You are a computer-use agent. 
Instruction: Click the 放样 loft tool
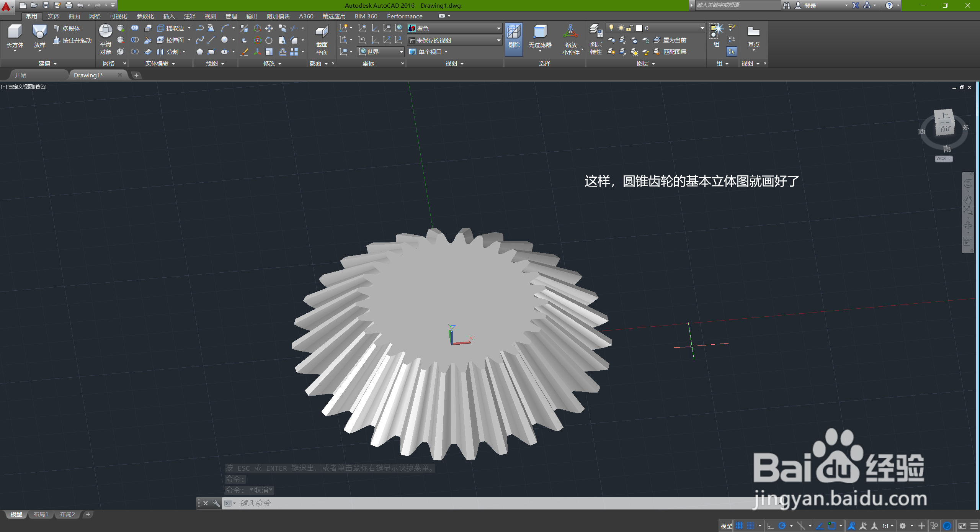coord(39,36)
